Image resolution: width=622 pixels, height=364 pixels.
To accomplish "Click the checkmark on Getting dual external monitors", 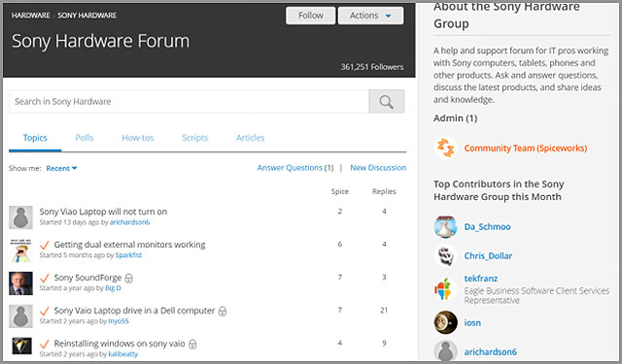I will tap(45, 246).
